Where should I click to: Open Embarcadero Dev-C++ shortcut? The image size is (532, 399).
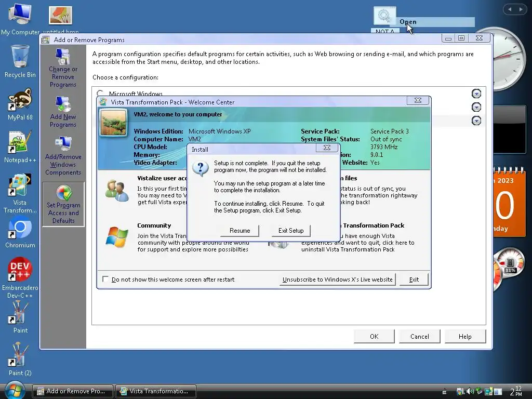point(20,278)
